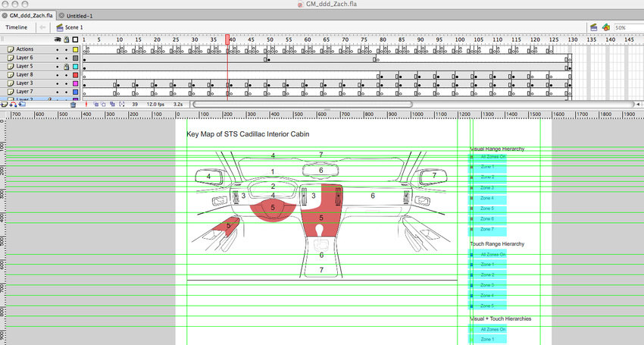The height and width of the screenshot is (345, 644).
Task: Click the padlock column header icon
Action: tap(66, 40)
